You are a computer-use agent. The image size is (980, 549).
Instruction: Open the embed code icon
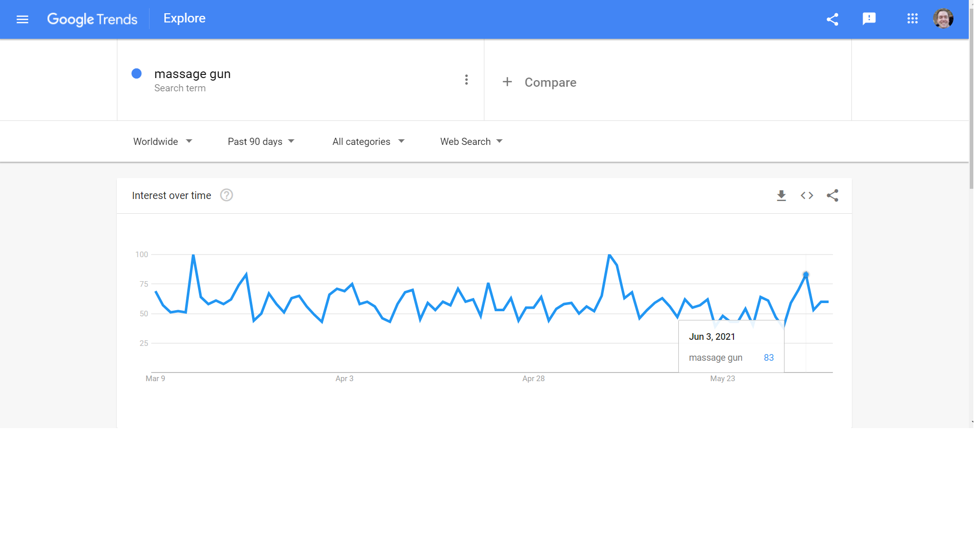(x=807, y=196)
